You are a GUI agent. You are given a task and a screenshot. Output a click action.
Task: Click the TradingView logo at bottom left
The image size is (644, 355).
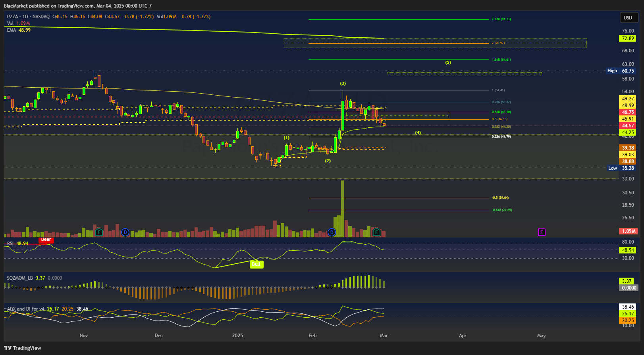tap(23, 348)
